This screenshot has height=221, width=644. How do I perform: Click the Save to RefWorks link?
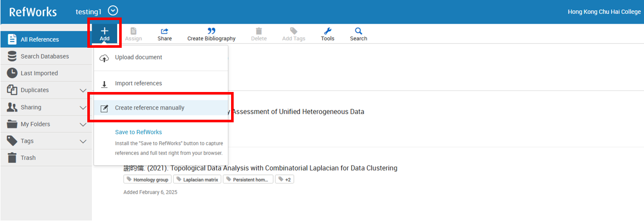[x=138, y=132]
